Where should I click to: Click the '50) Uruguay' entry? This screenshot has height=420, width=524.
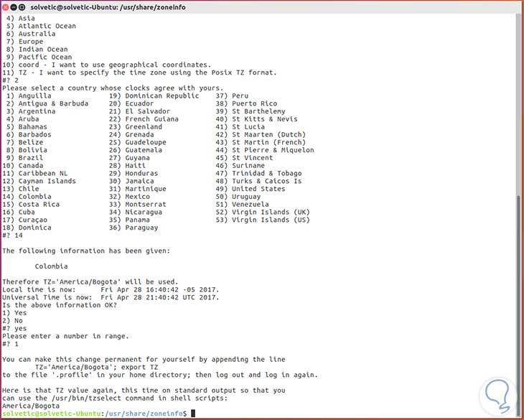point(238,197)
